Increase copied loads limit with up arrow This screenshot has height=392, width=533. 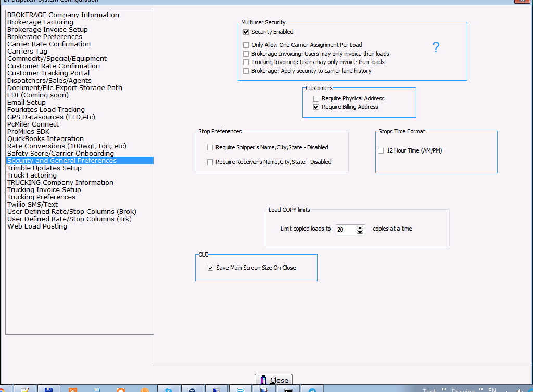click(x=360, y=227)
